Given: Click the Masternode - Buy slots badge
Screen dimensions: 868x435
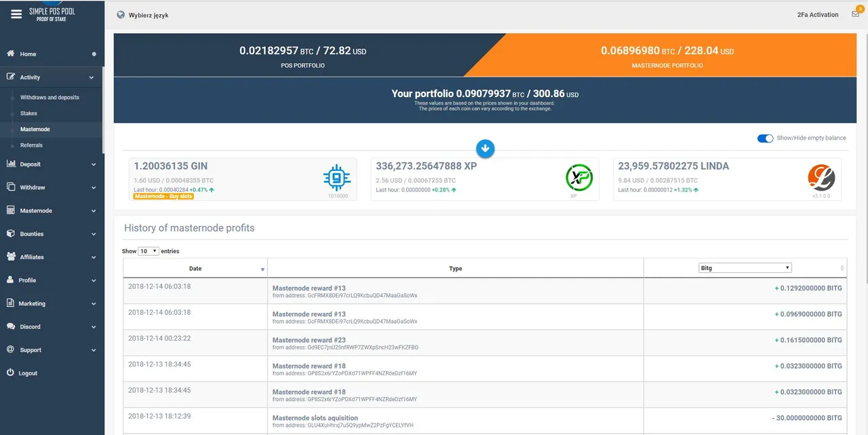Looking at the screenshot, I should pos(163,196).
